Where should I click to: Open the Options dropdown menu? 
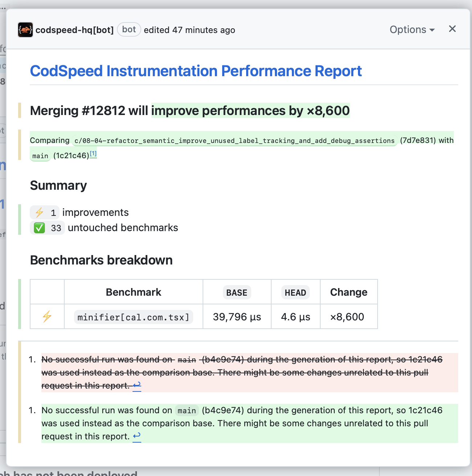[412, 30]
